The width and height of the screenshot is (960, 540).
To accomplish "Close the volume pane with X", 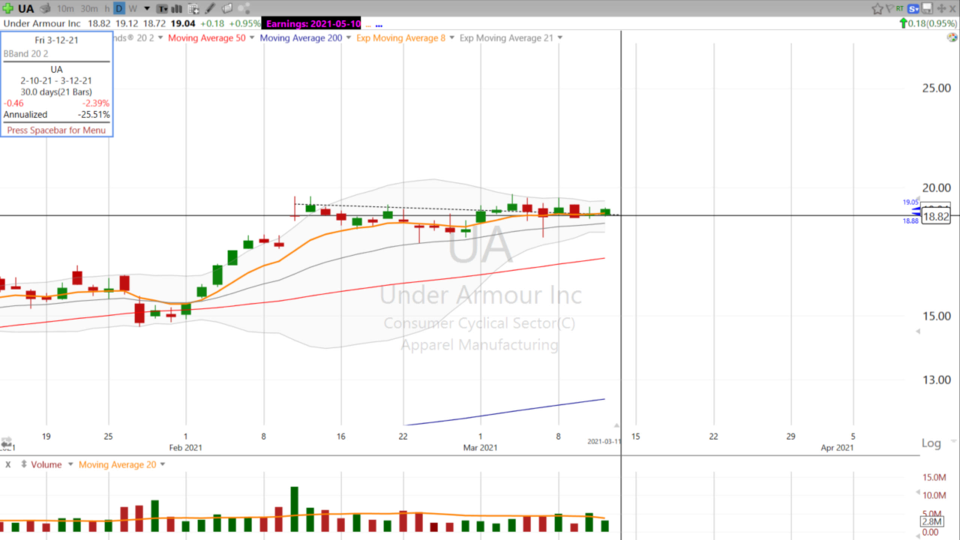I will [x=8, y=465].
